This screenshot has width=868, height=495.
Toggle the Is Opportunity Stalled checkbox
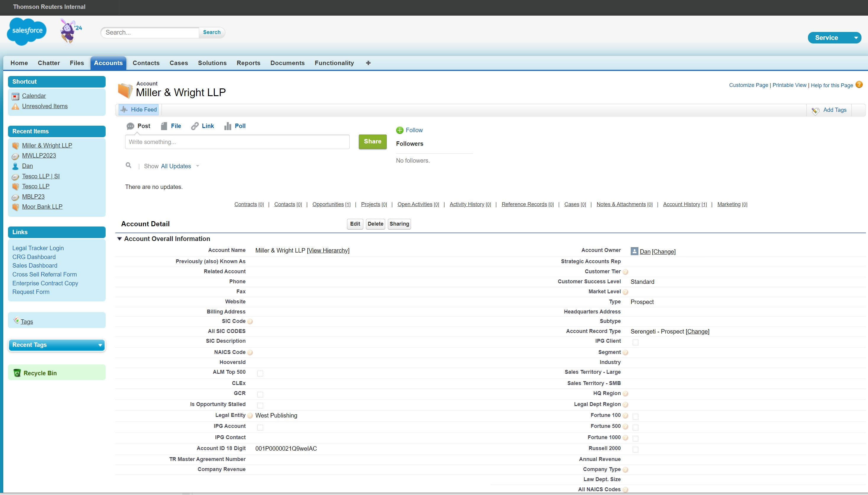(260, 405)
